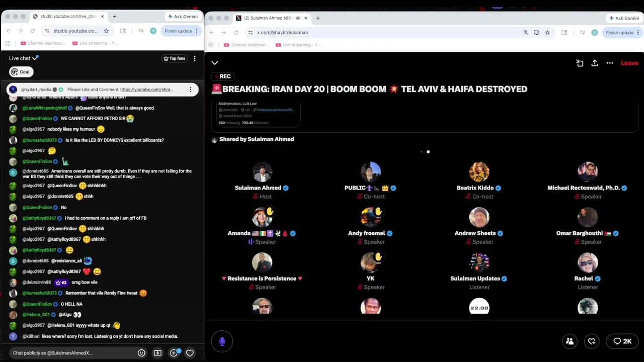Open the emoji picker in chat input
The image size is (644, 362).
pos(141,353)
